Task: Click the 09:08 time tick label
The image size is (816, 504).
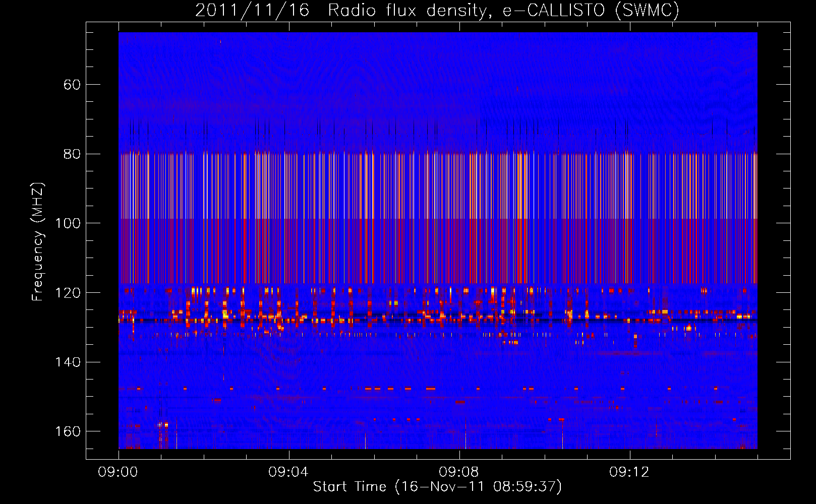Action: click(x=459, y=472)
